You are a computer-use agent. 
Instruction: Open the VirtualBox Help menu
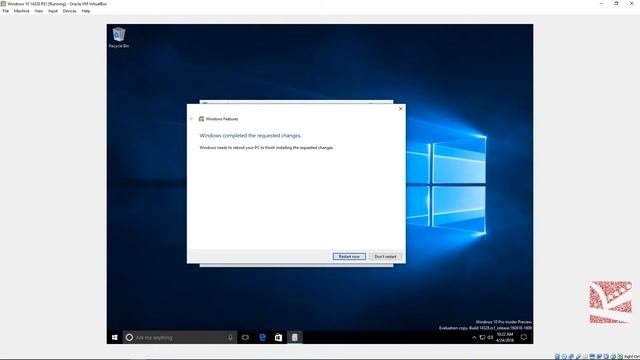coord(86,11)
